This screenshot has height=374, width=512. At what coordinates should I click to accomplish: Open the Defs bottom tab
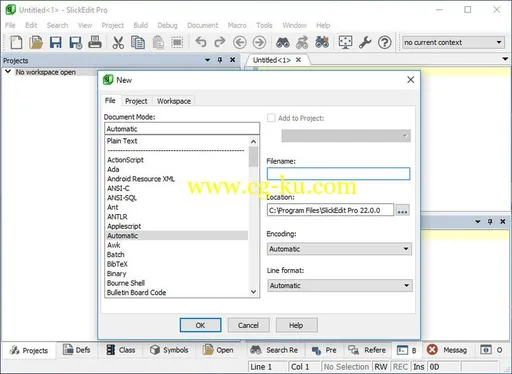pyautogui.click(x=77, y=350)
